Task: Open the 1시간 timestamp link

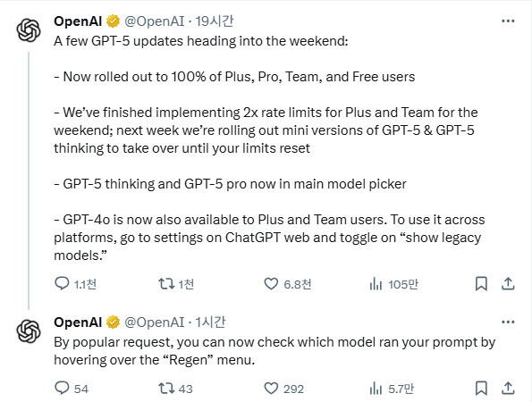Action: [210, 322]
